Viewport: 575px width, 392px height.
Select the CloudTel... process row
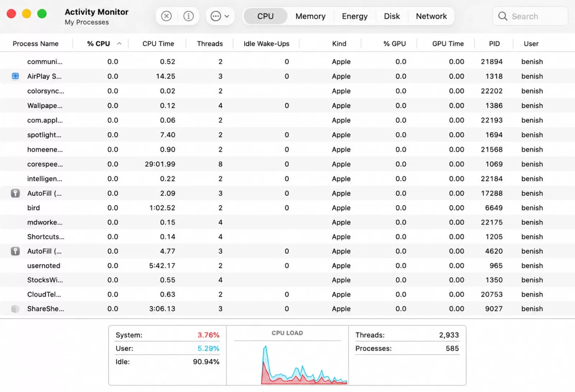(287, 294)
